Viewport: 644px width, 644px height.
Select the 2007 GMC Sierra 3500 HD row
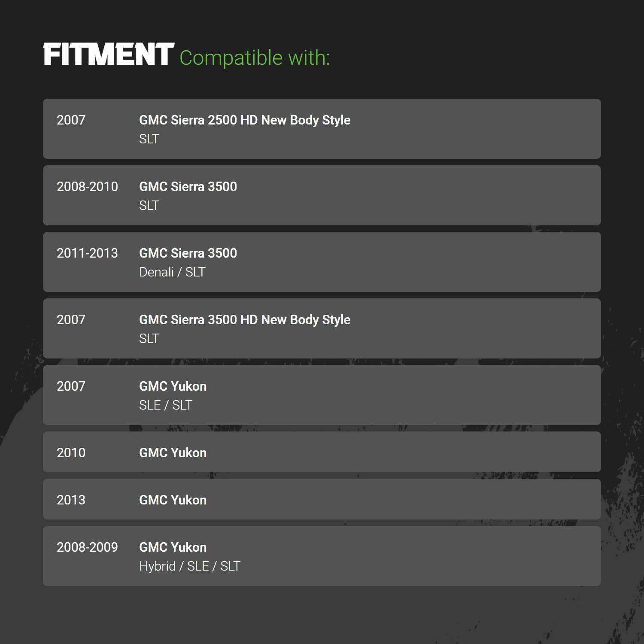pyautogui.click(x=322, y=328)
